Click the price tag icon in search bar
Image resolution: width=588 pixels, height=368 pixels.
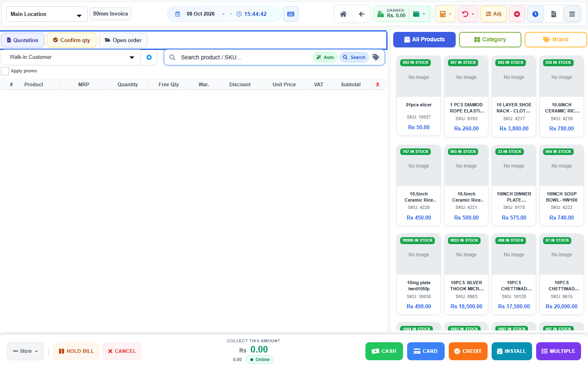click(x=376, y=57)
